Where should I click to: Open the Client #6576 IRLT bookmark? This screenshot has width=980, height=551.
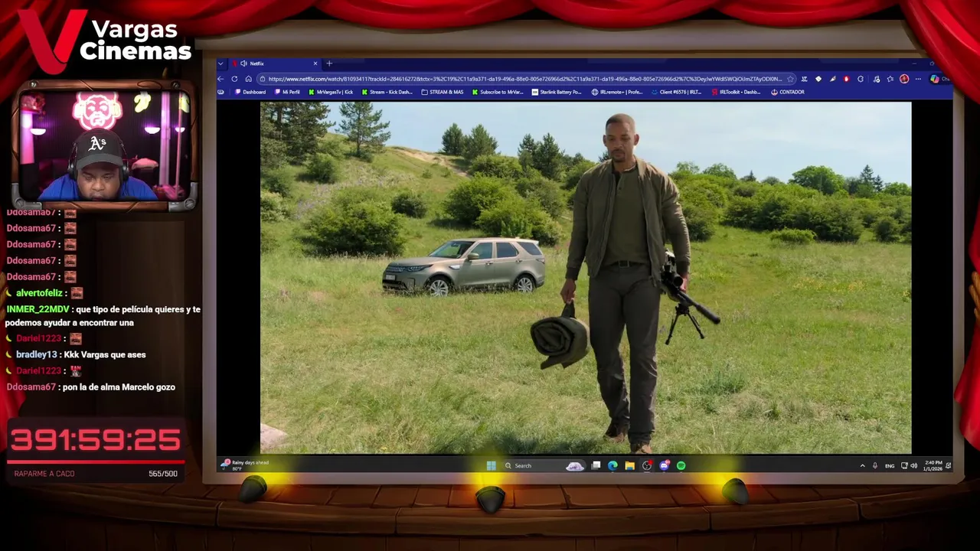pos(676,92)
